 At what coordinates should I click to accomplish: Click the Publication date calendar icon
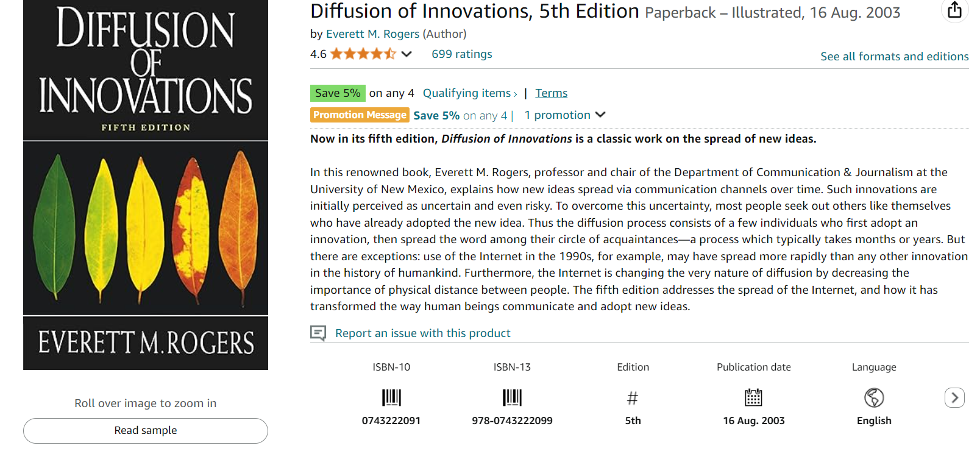click(753, 398)
